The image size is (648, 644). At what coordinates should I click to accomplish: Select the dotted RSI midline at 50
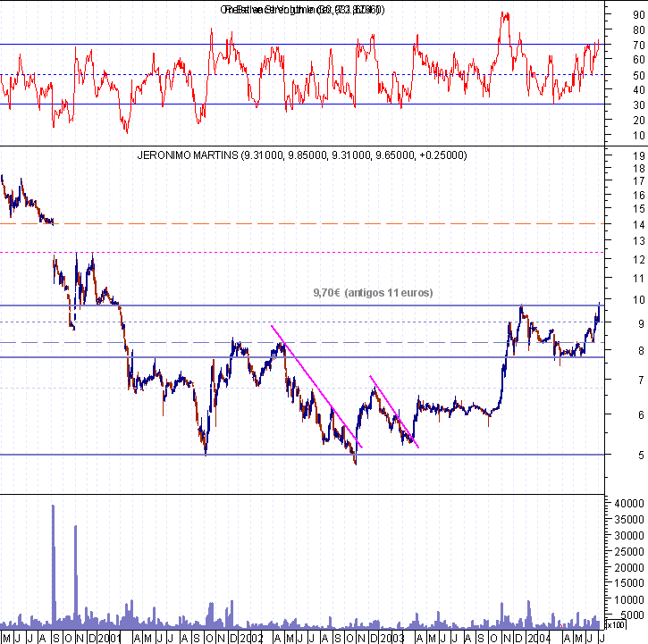pos(302,75)
